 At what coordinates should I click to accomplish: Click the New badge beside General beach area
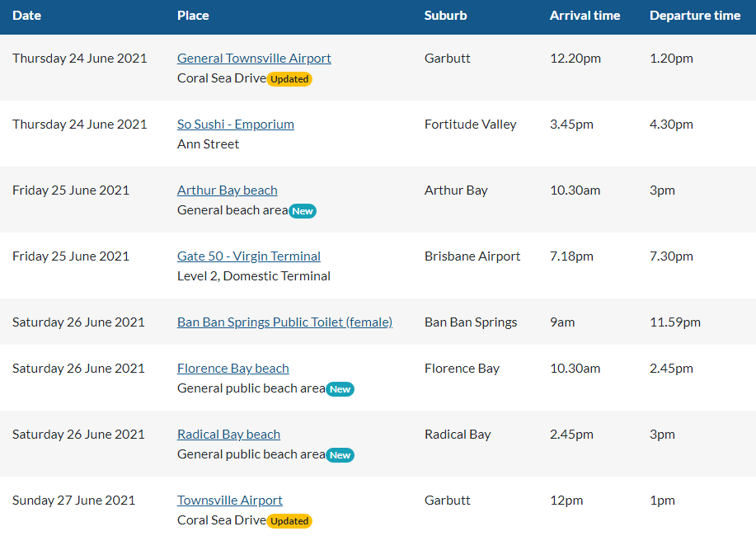pyautogui.click(x=303, y=211)
